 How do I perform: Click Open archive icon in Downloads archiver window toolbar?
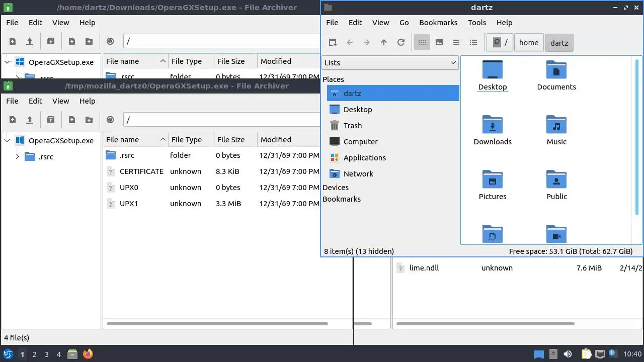30,41
